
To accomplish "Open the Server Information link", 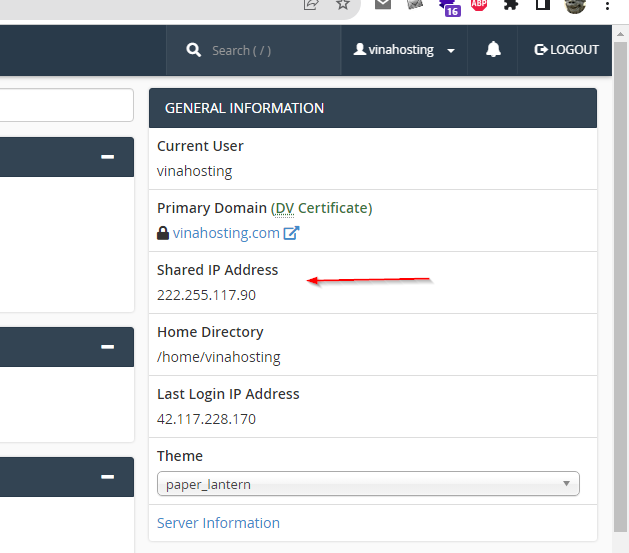I will point(218,523).
